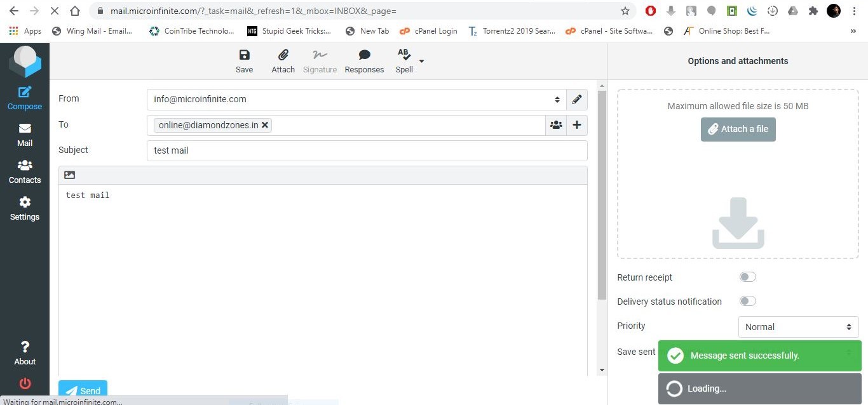The image size is (868, 405).
Task: Click inside the message body text area
Action: click(323, 279)
